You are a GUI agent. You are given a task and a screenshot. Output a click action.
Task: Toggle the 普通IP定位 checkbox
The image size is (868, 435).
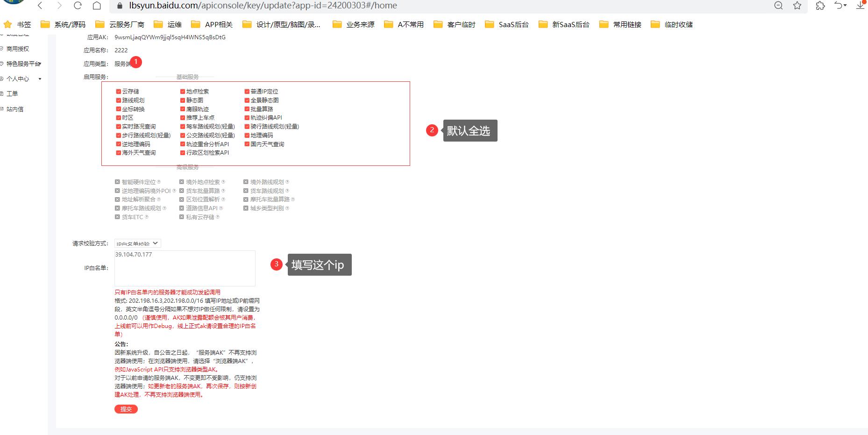tap(247, 92)
